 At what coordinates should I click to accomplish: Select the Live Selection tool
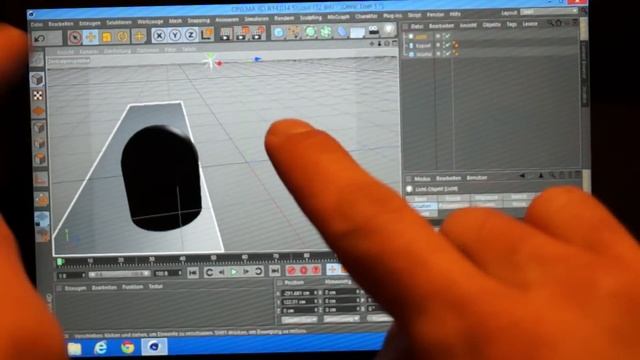tap(75, 37)
